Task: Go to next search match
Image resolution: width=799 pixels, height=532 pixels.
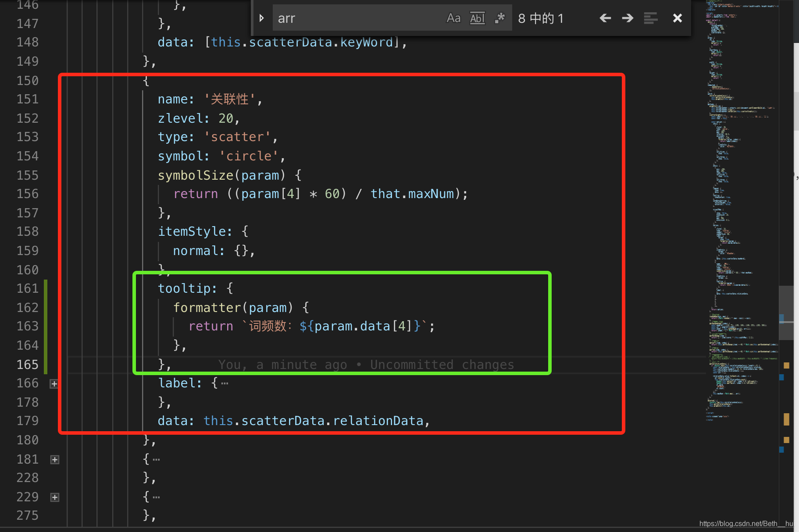Action: [x=628, y=18]
